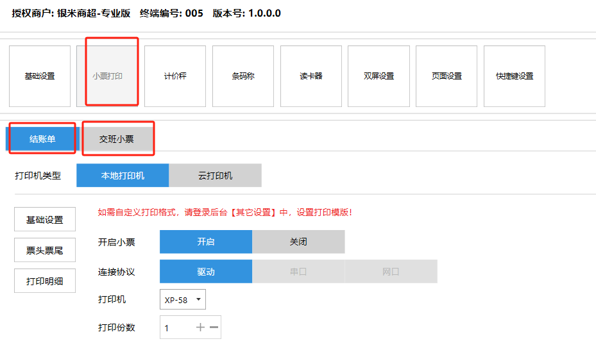Go to 读卡器 settings tile

tap(311, 76)
